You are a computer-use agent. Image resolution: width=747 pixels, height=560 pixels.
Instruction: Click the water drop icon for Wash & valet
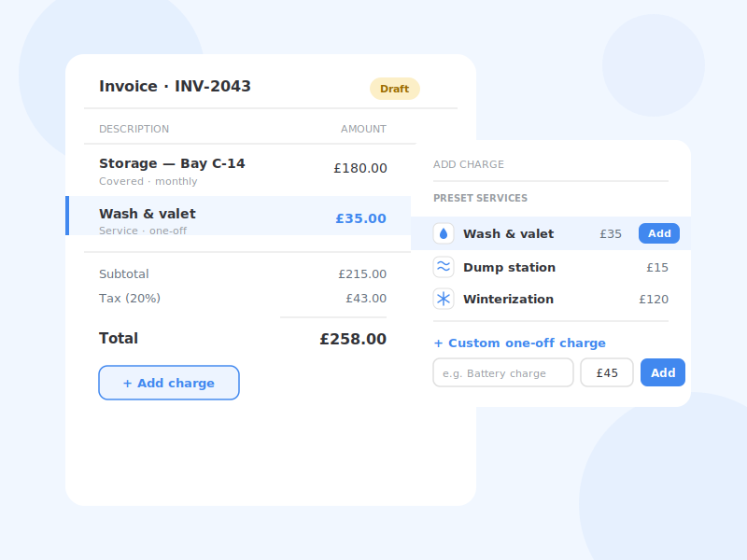443,233
